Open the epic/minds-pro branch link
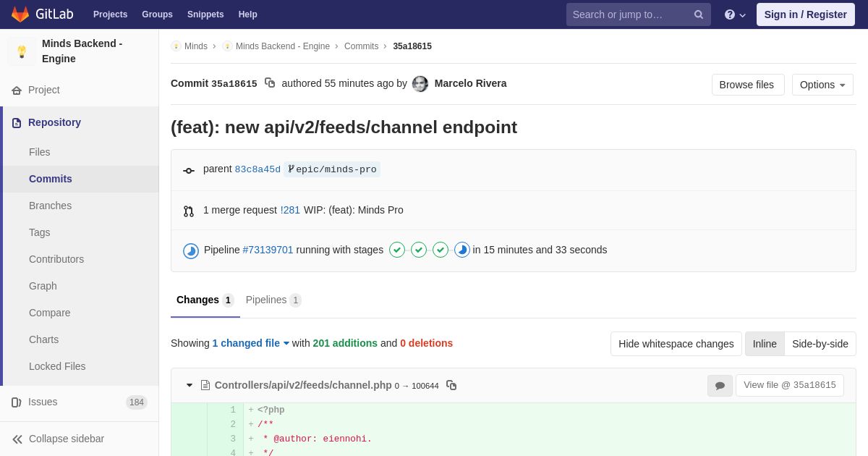 tap(332, 169)
